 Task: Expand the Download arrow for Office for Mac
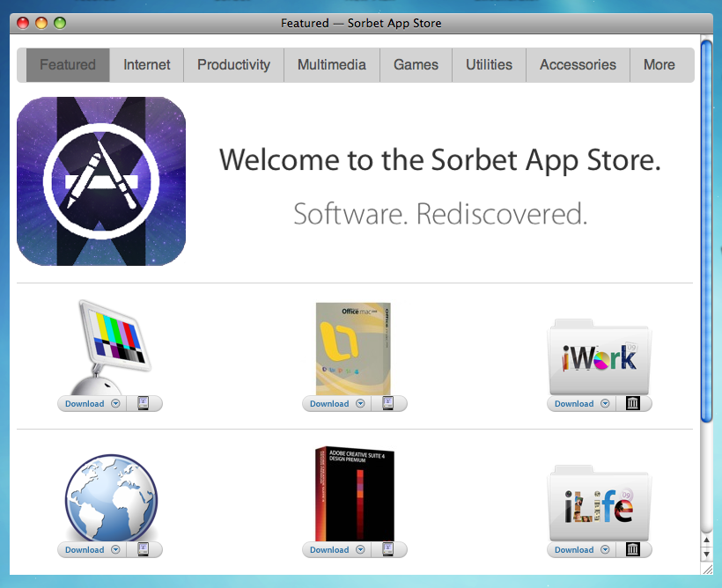pyautogui.click(x=360, y=403)
